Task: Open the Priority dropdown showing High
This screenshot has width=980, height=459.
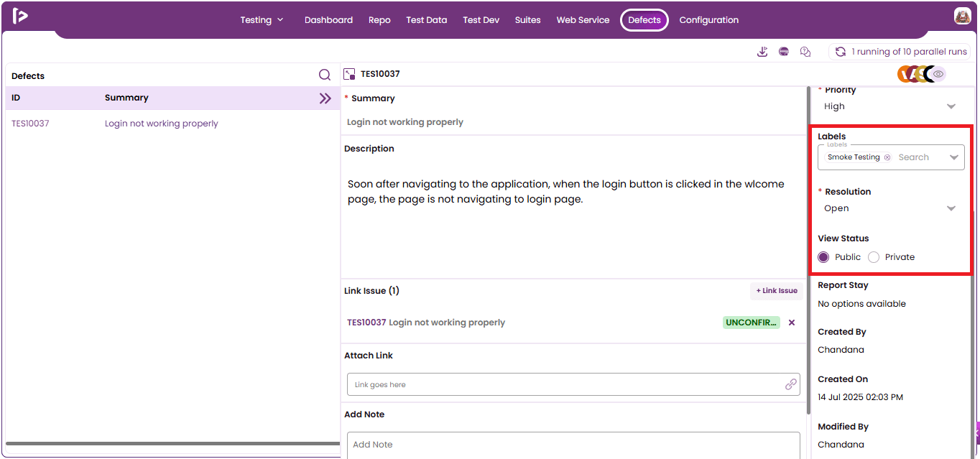Action: coord(891,106)
